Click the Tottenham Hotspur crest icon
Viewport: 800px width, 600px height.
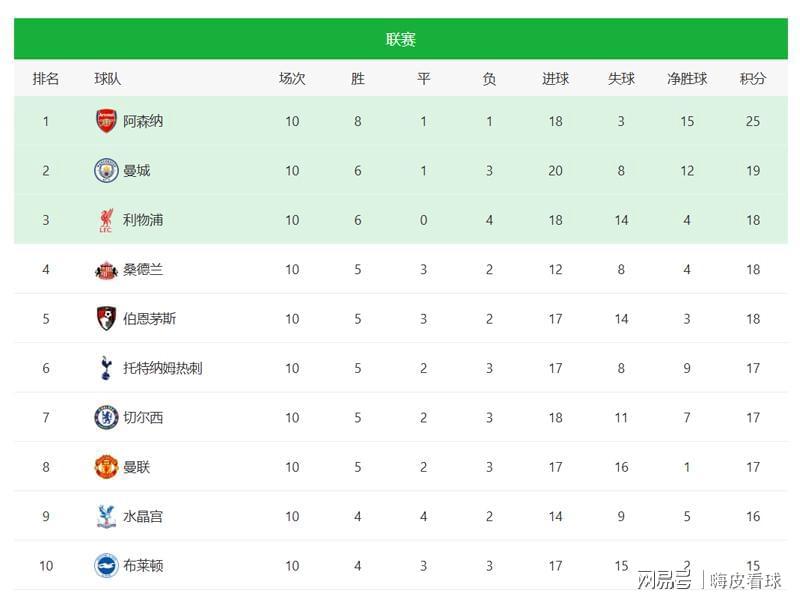click(x=106, y=368)
